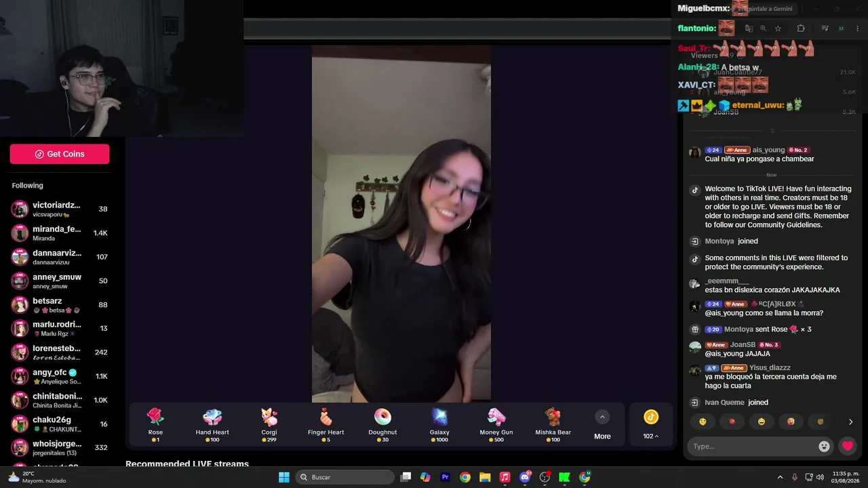Select chinitaboni in the Following list

(60, 400)
